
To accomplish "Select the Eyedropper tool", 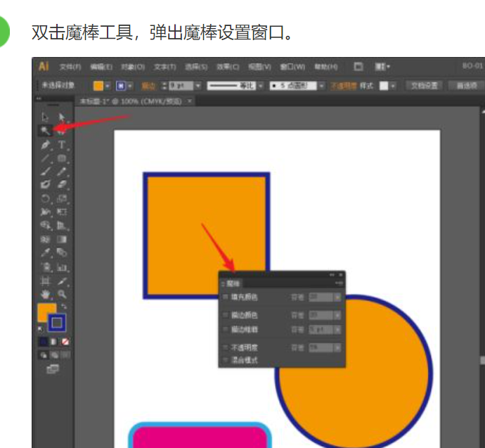I will coord(46,252).
